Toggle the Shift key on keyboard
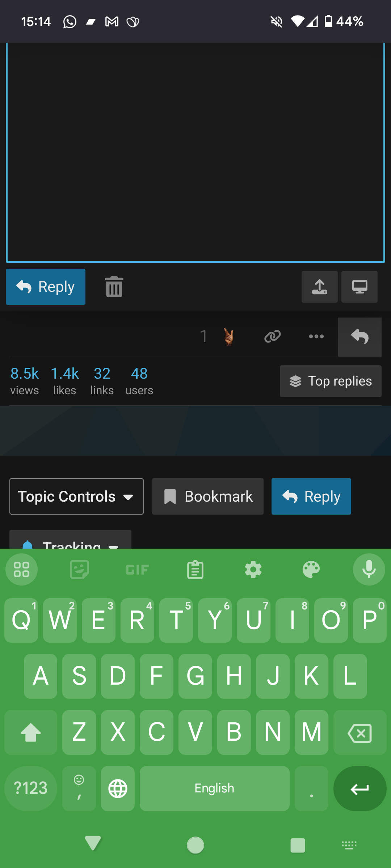 click(x=31, y=732)
